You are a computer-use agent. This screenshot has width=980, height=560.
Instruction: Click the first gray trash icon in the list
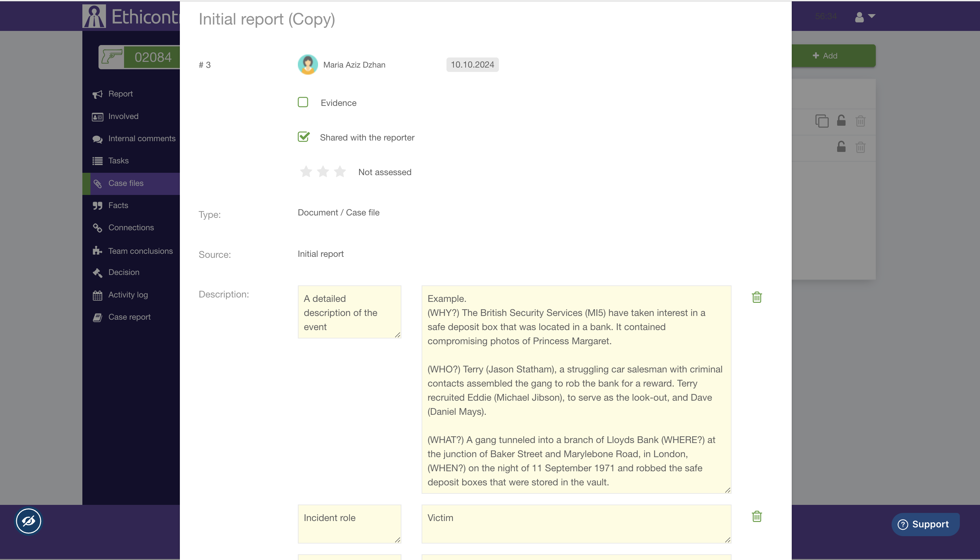click(x=860, y=121)
